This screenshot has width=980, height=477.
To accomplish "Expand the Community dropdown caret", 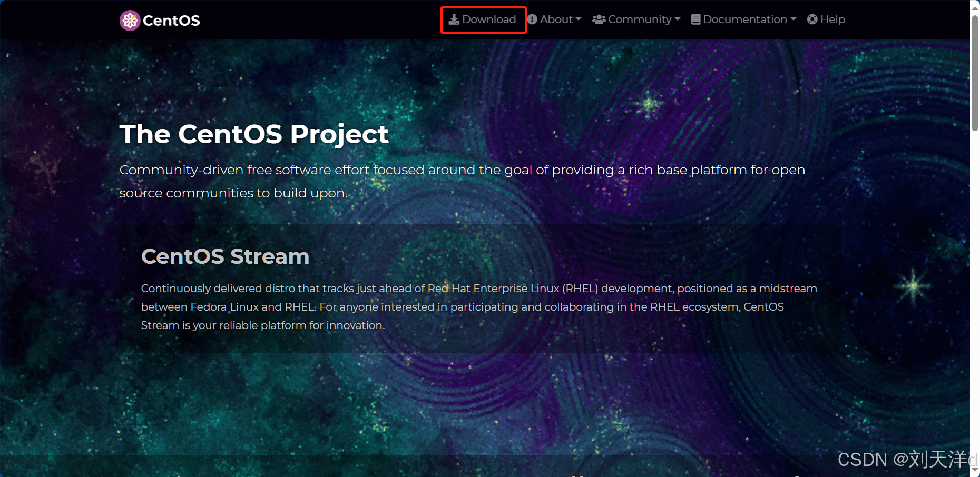I will tap(678, 19).
